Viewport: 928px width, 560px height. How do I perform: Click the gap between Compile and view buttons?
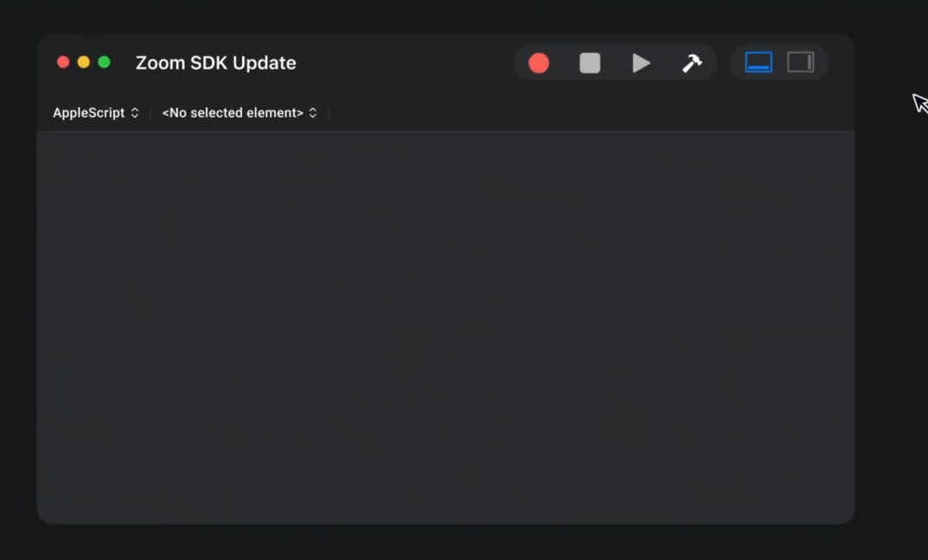723,63
